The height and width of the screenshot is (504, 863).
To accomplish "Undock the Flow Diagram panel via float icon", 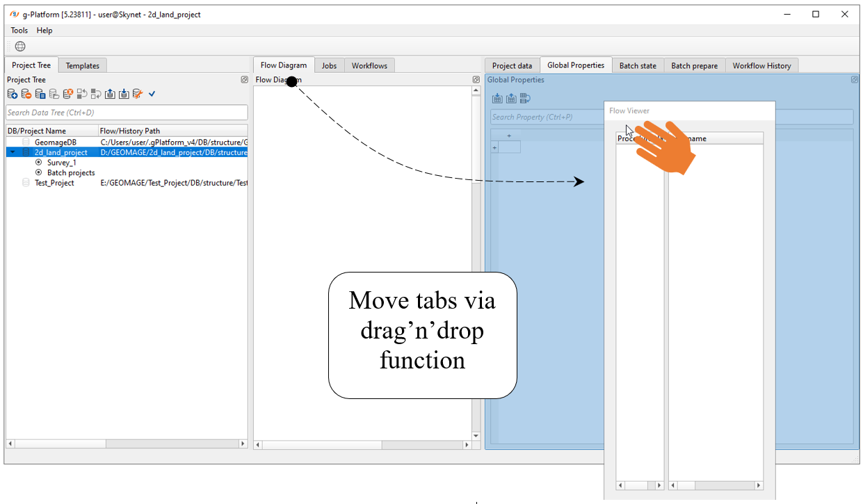I will 476,80.
